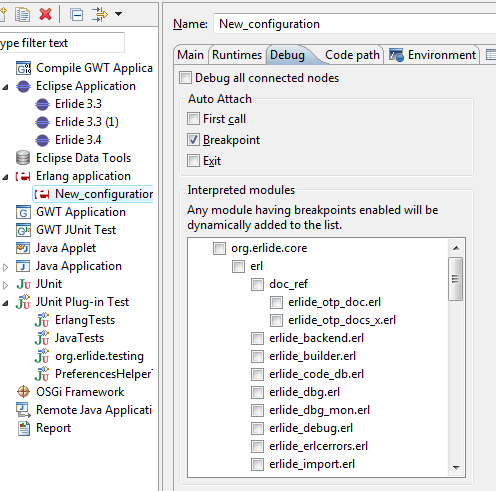Click the modules list scrollbar down arrow
The width and height of the screenshot is (496, 491).
[x=456, y=468]
